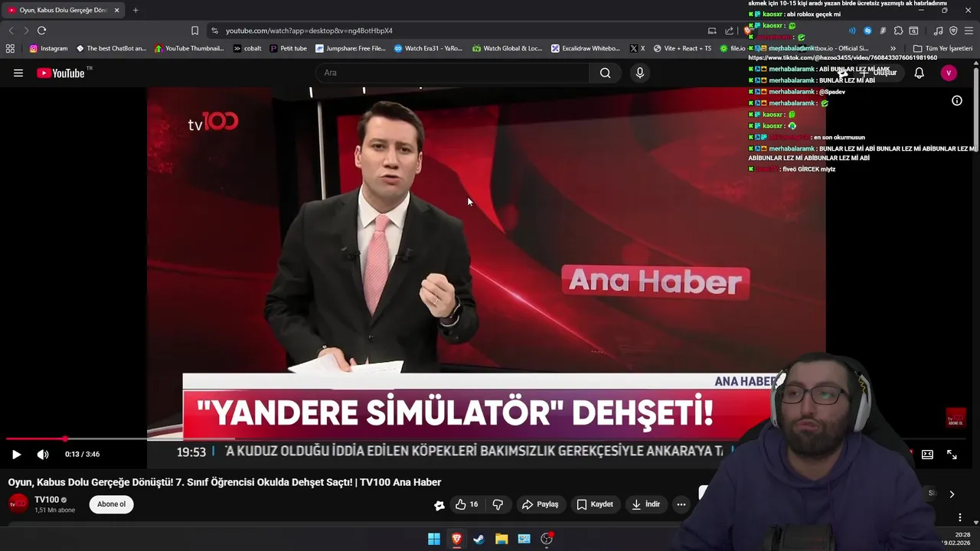This screenshot has width=980, height=551.
Task: Open the three-dot menu at lower right
Action: [x=960, y=517]
